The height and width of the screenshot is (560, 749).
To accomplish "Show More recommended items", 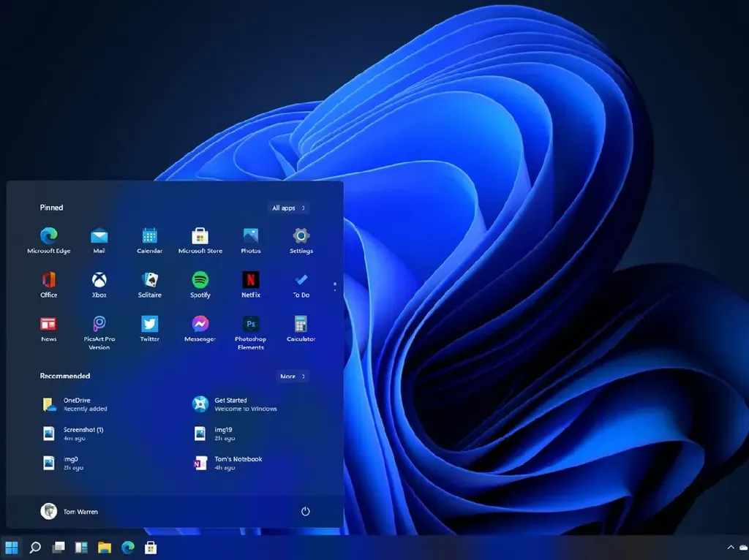I will pos(293,377).
